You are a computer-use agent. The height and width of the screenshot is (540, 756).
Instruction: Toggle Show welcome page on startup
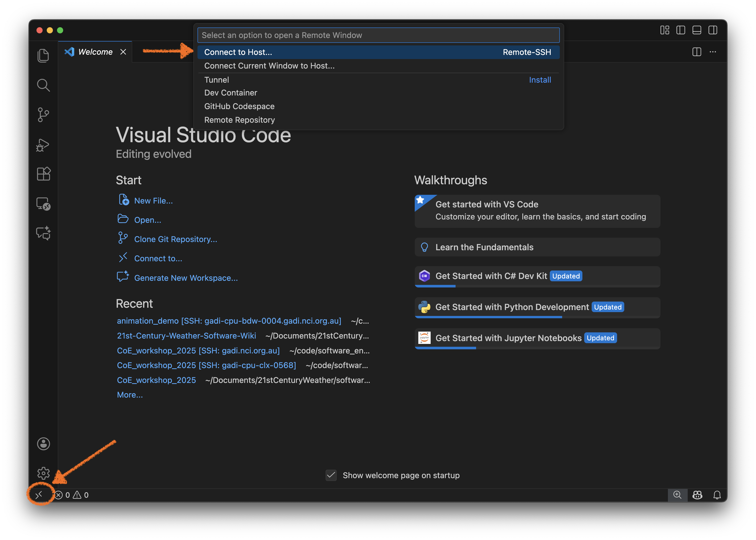tap(331, 475)
